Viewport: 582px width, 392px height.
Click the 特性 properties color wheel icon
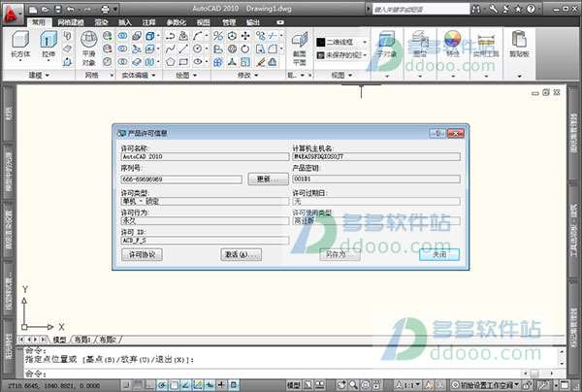pyautogui.click(x=453, y=45)
